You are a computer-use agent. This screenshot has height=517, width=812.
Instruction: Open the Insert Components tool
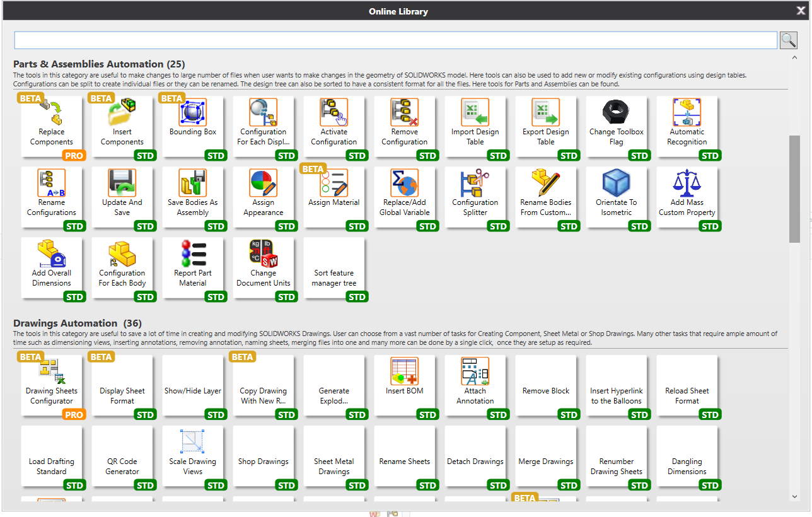pos(122,127)
